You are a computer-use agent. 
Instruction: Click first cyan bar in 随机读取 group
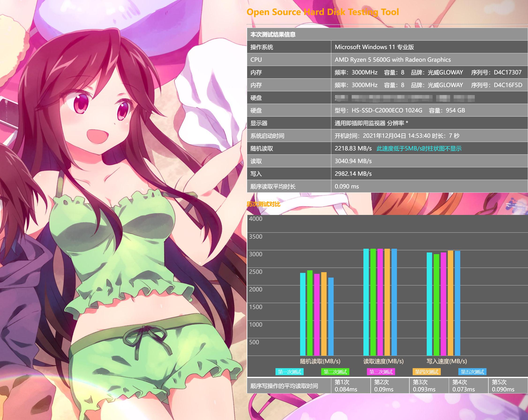pyautogui.click(x=303, y=314)
